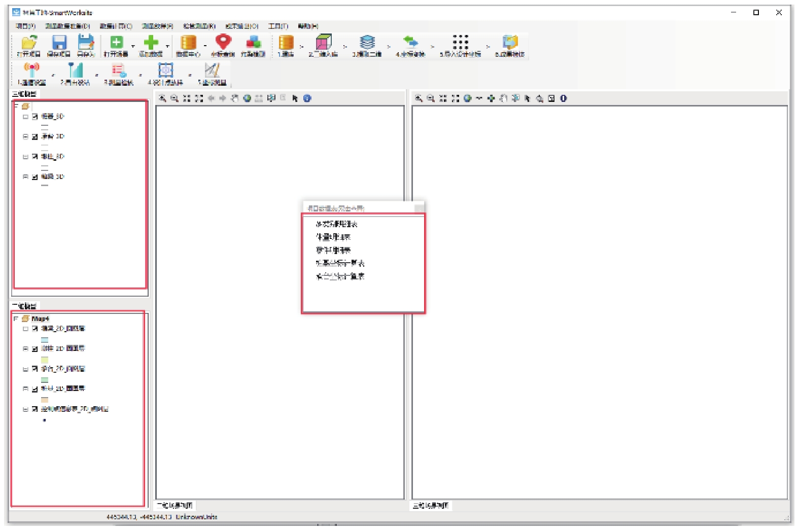
Task: Click the black dot-grid import coordinates icon
Action: pyautogui.click(x=460, y=42)
